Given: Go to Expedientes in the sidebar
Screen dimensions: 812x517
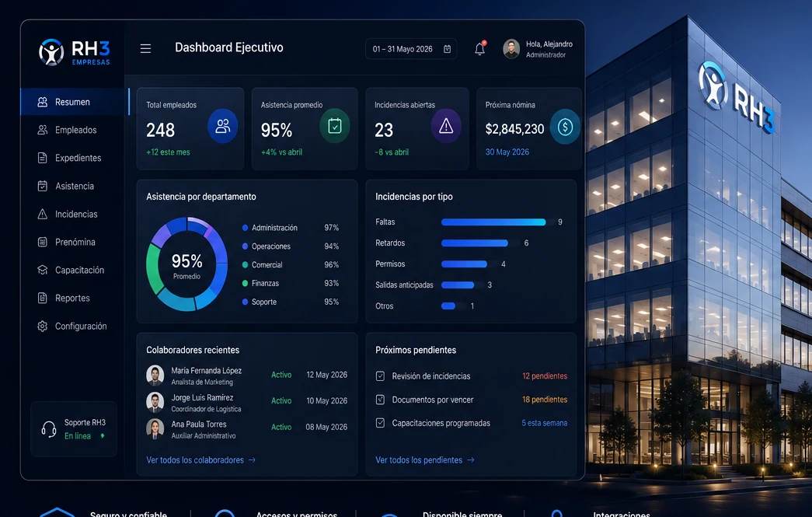Looking at the screenshot, I should click(x=72, y=158).
